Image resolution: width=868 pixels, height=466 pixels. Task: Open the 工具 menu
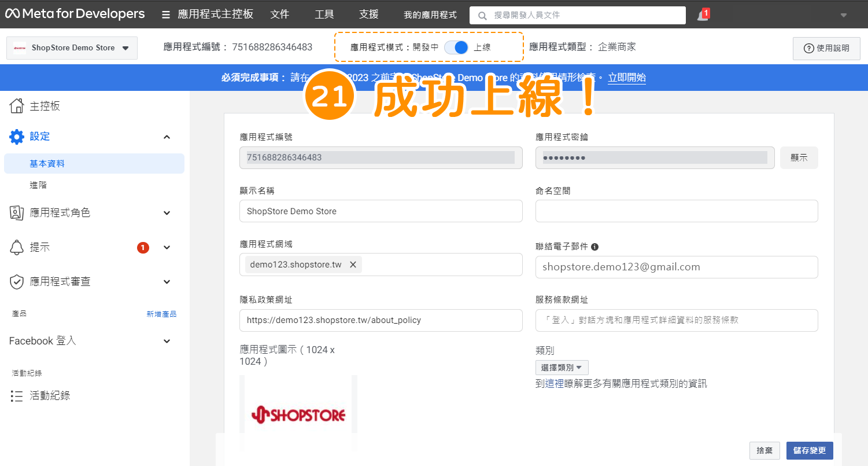point(324,14)
